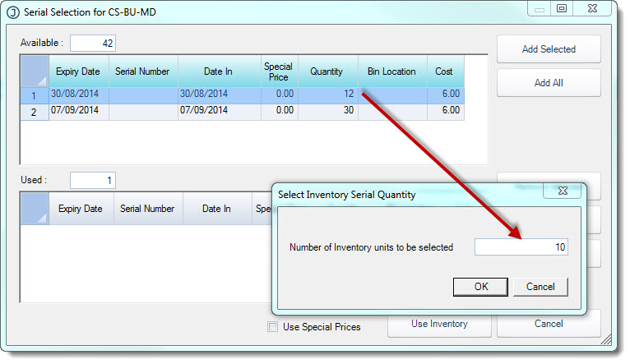
Task: Sort Available grid by Expiry Date header
Action: (x=79, y=71)
